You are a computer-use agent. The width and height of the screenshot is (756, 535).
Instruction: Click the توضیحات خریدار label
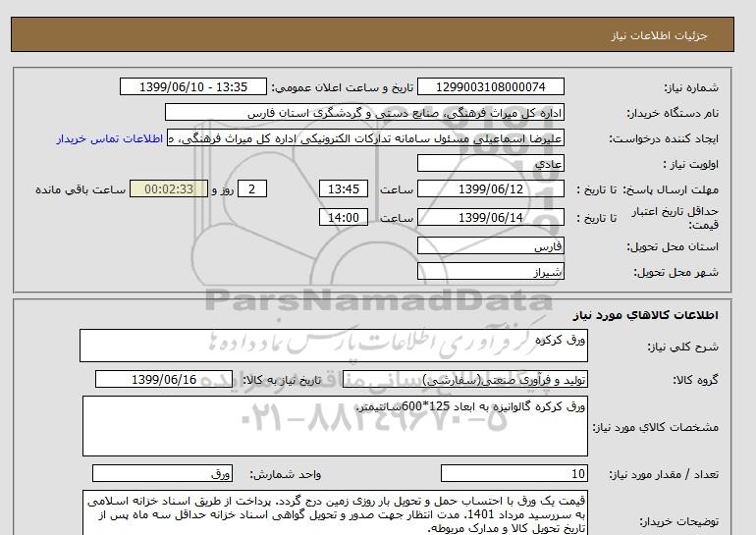click(x=678, y=521)
